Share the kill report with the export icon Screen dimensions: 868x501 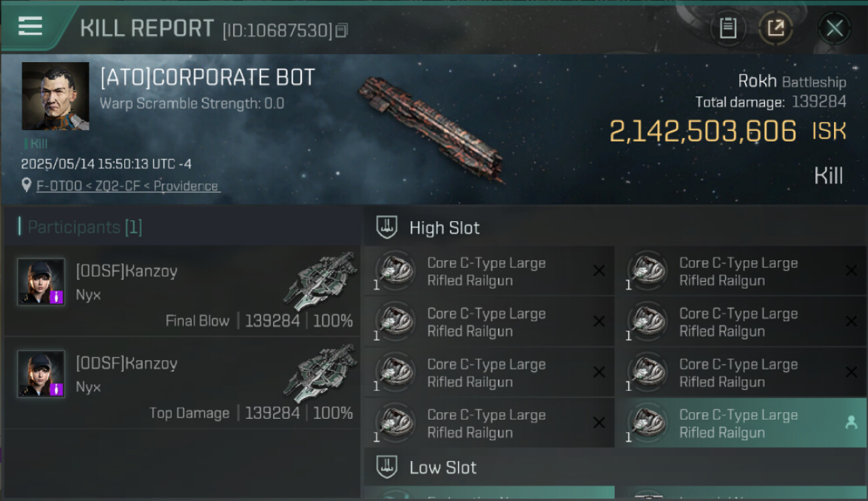click(x=775, y=28)
